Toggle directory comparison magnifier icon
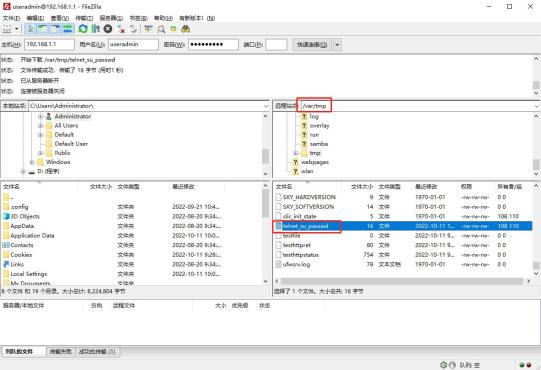Viewport: 541px width, 370px height. (x=161, y=29)
